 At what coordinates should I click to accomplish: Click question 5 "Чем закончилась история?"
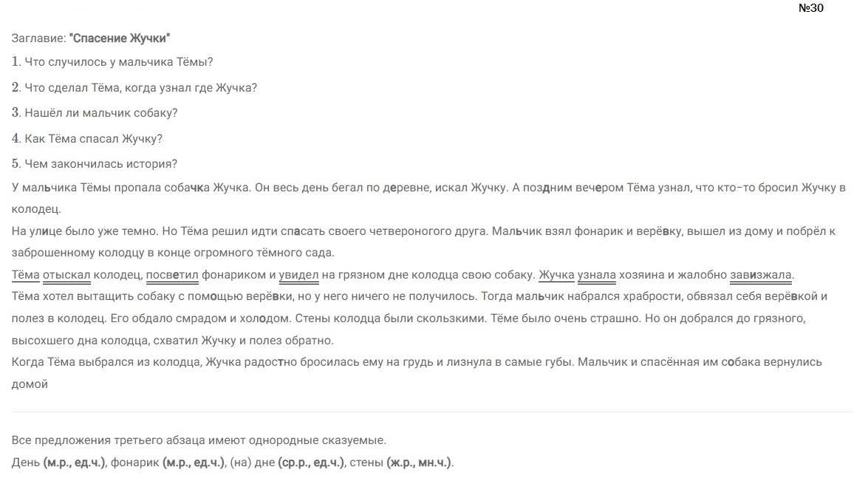coord(95,164)
